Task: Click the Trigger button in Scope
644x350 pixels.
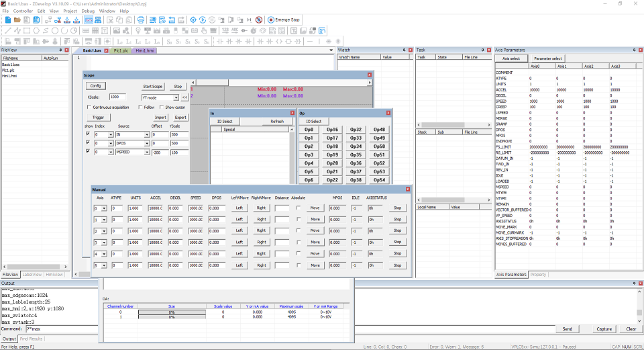Action: 98,117
